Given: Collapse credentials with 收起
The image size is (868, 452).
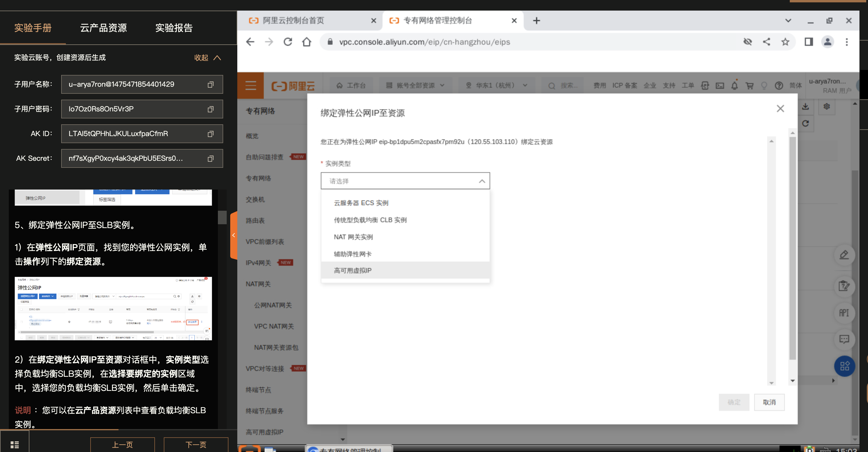Looking at the screenshot, I should [208, 58].
